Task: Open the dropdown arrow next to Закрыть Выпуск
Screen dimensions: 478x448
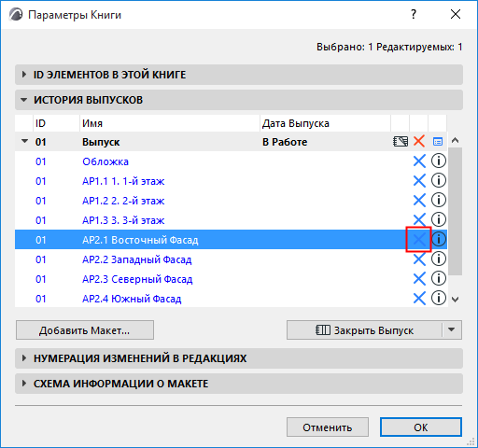Action: click(x=452, y=329)
